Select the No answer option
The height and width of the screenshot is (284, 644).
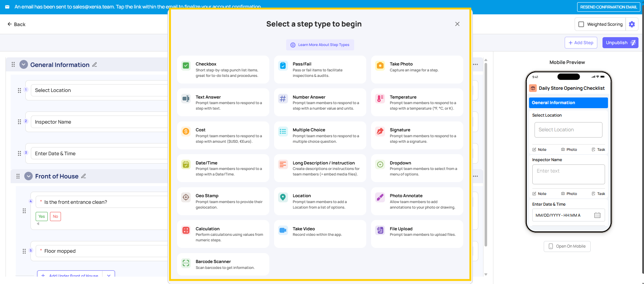coord(55,216)
